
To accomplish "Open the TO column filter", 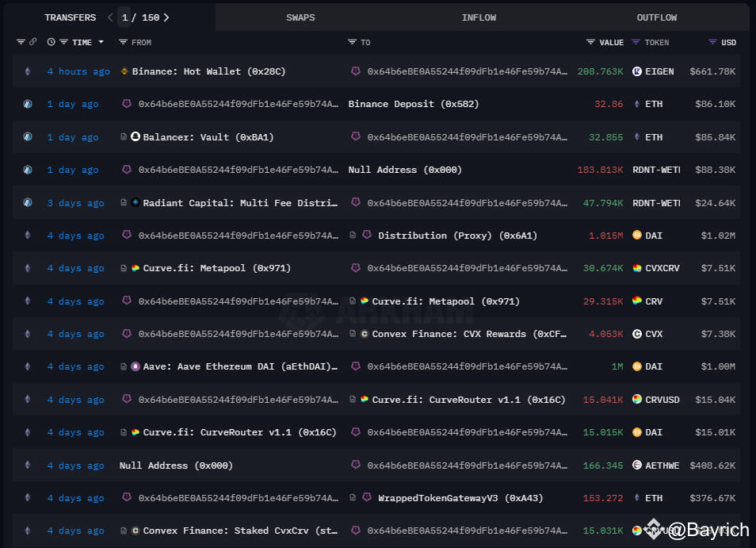I will tap(352, 43).
